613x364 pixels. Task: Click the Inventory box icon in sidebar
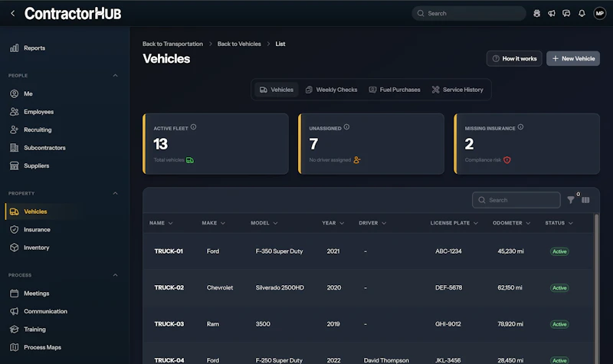point(14,248)
